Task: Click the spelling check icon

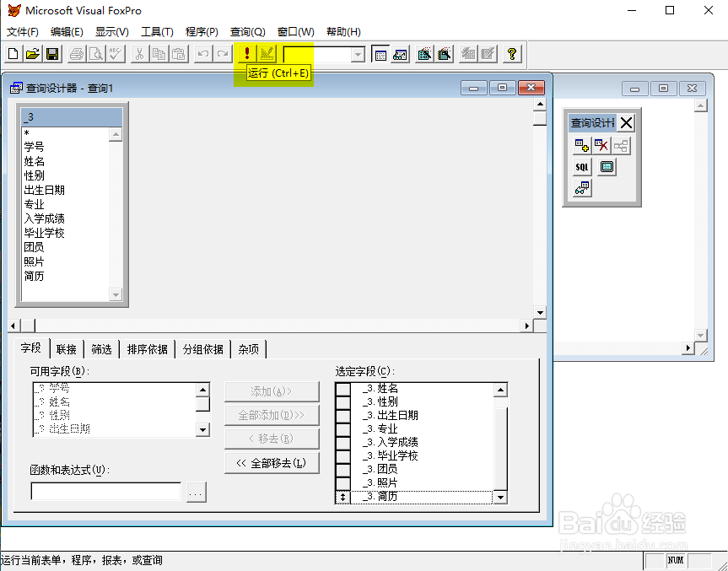Action: coord(116,54)
